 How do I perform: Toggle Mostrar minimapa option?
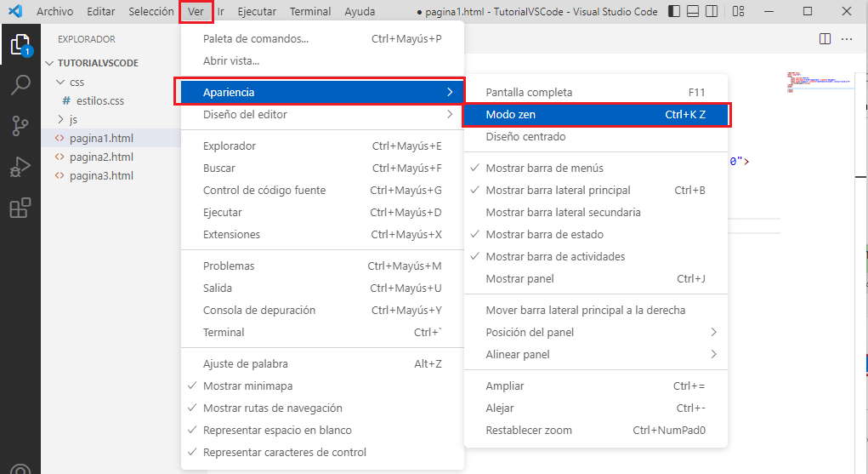pyautogui.click(x=322, y=385)
